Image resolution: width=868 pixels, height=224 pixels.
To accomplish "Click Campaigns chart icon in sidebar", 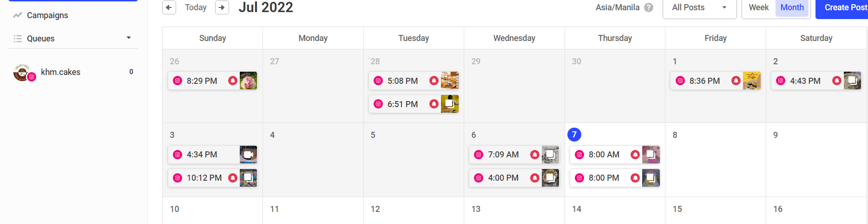I will point(18,15).
